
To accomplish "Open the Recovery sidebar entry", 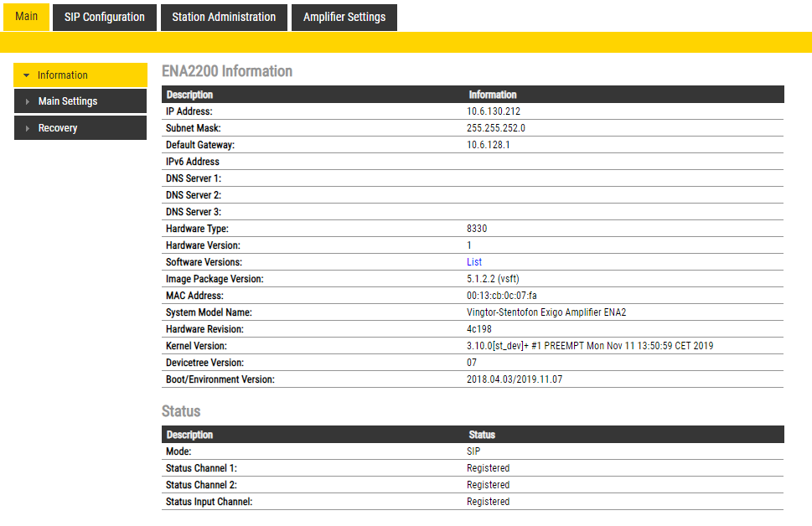I will pos(58,128).
